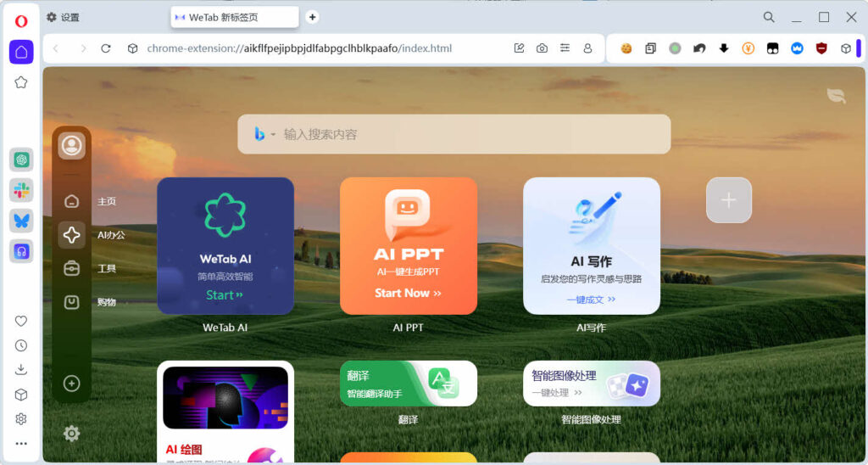Click the chrome-extension URL address field
Image resolution: width=868 pixels, height=465 pixels.
point(299,48)
